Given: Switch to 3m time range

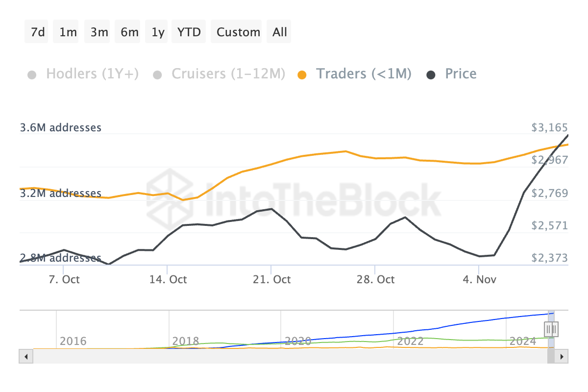Looking at the screenshot, I should point(99,32).
